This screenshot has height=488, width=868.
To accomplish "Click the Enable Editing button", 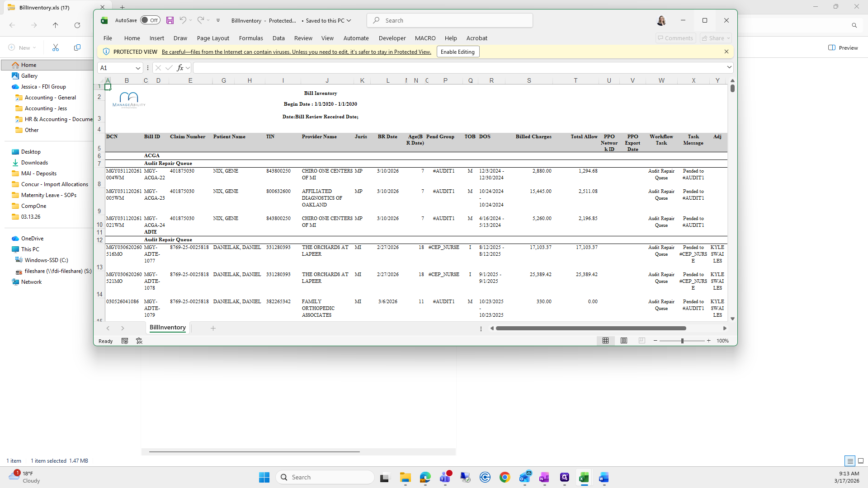I will (458, 52).
